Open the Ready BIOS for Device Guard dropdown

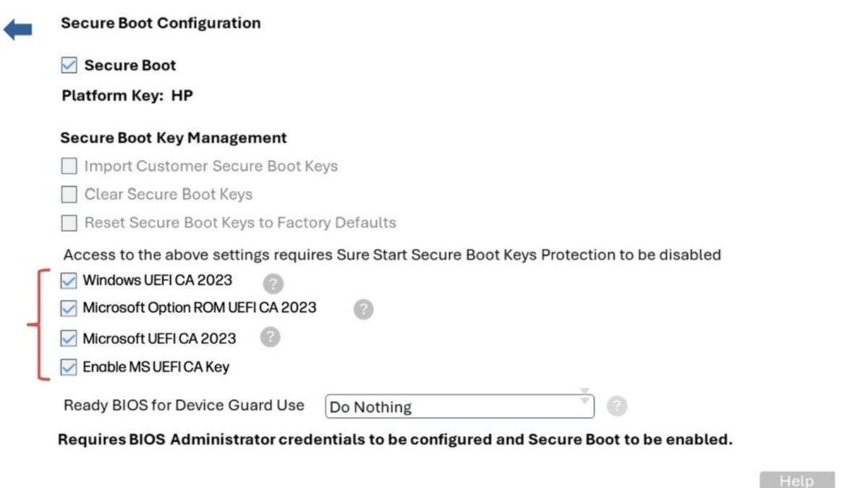coord(460,406)
